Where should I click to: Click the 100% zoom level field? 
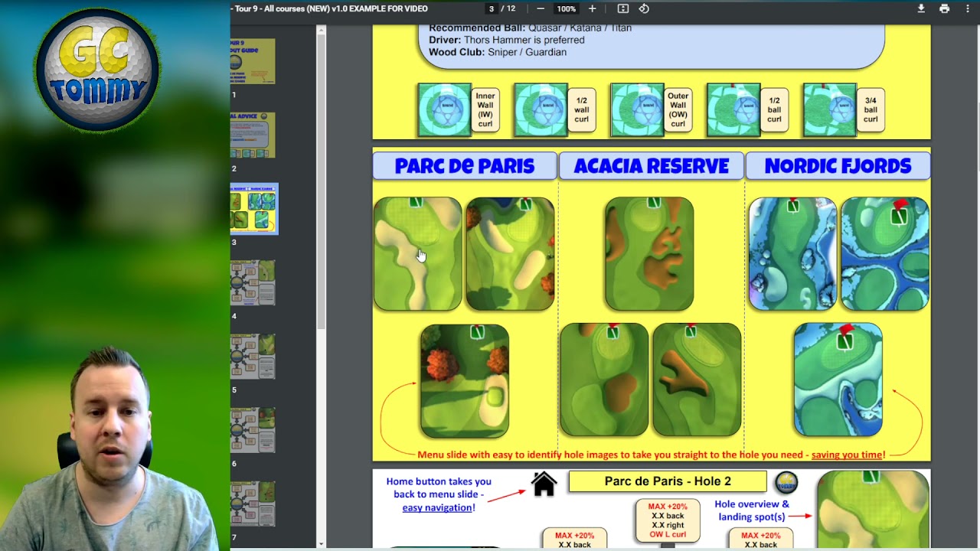[x=566, y=8]
